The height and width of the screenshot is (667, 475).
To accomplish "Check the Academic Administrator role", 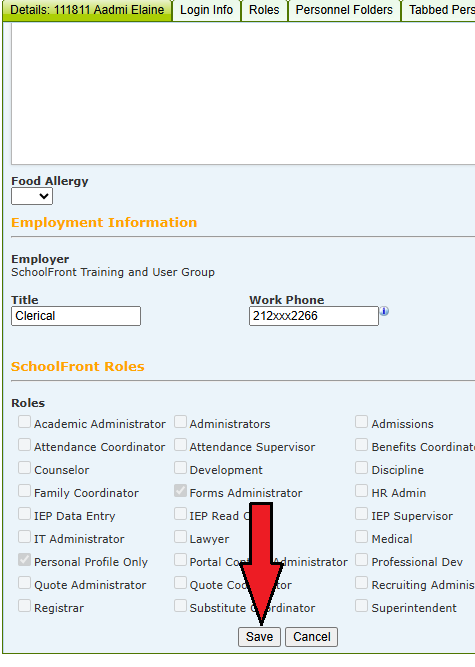I will pos(24,422).
